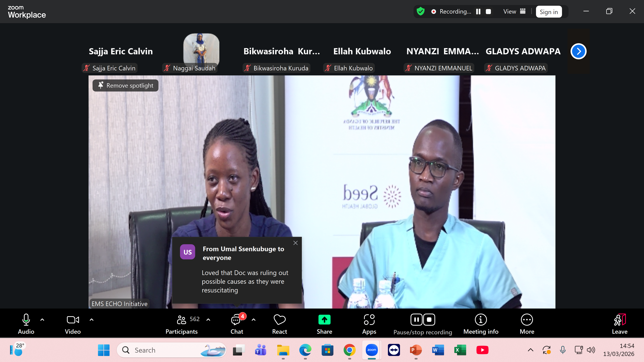Expand audio options caret

click(x=42, y=320)
